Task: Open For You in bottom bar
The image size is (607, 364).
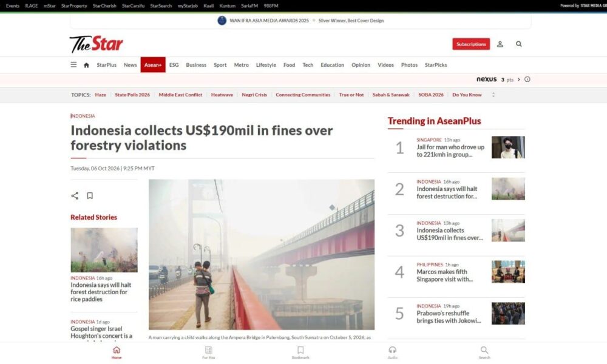Action: (209, 352)
